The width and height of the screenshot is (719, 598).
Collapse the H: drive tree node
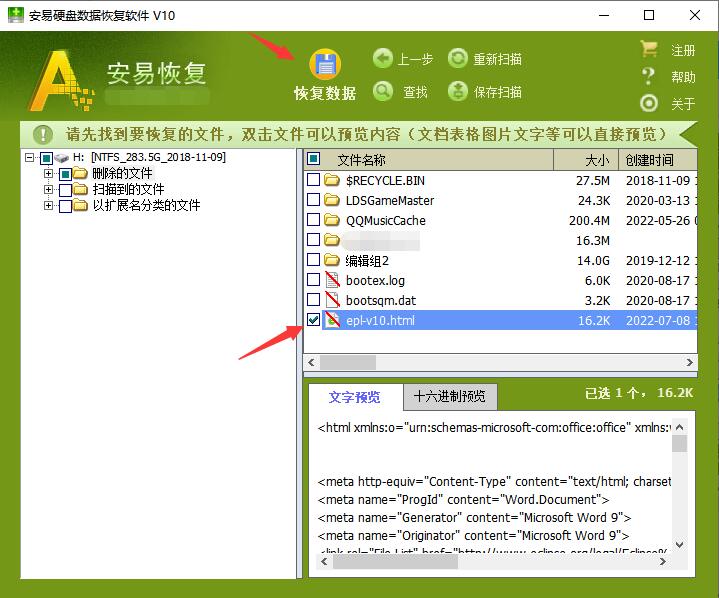point(30,158)
